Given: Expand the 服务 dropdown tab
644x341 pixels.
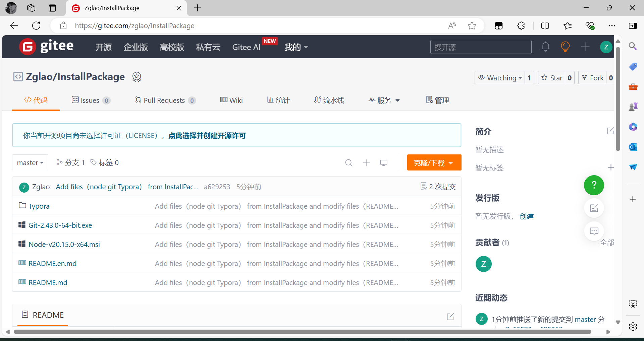Looking at the screenshot, I should coord(384,100).
